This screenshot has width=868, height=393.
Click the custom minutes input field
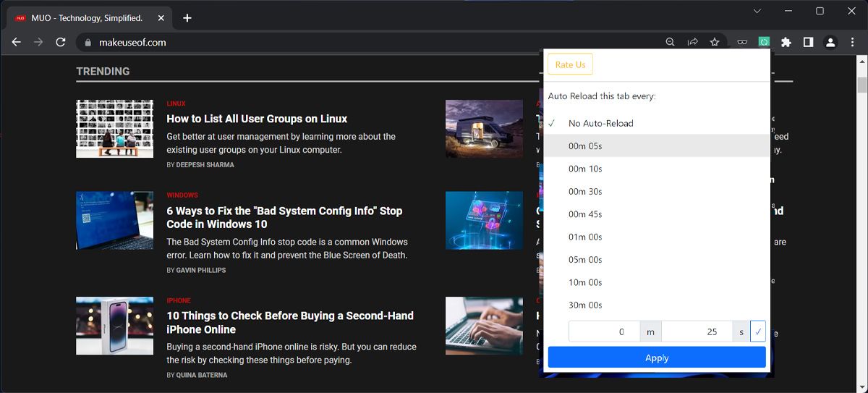[604, 331]
